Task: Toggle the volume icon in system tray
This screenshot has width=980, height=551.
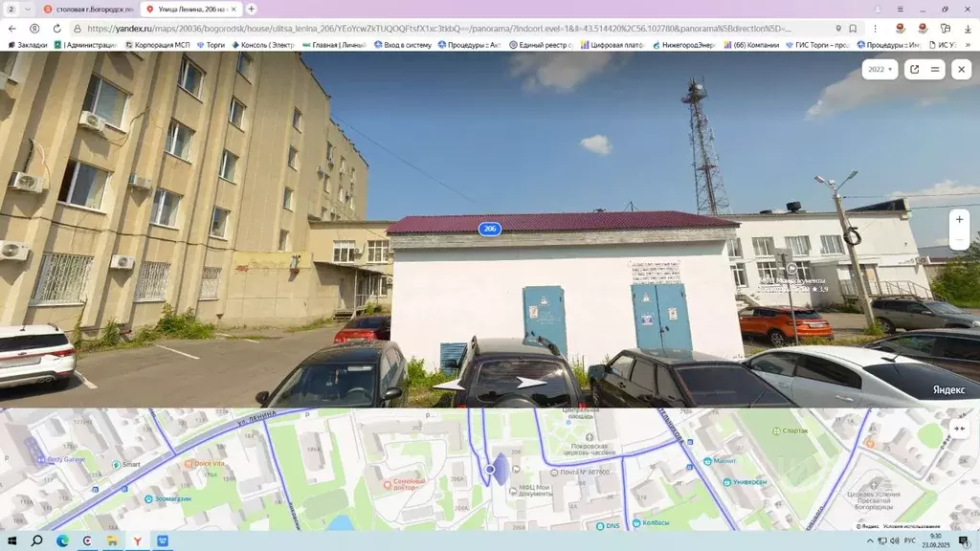Action: coord(893,540)
